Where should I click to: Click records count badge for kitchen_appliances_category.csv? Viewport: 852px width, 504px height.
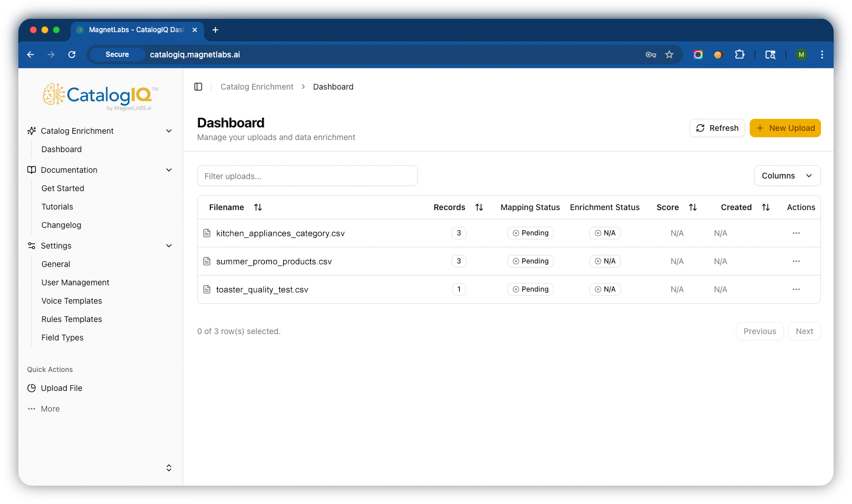pyautogui.click(x=458, y=233)
